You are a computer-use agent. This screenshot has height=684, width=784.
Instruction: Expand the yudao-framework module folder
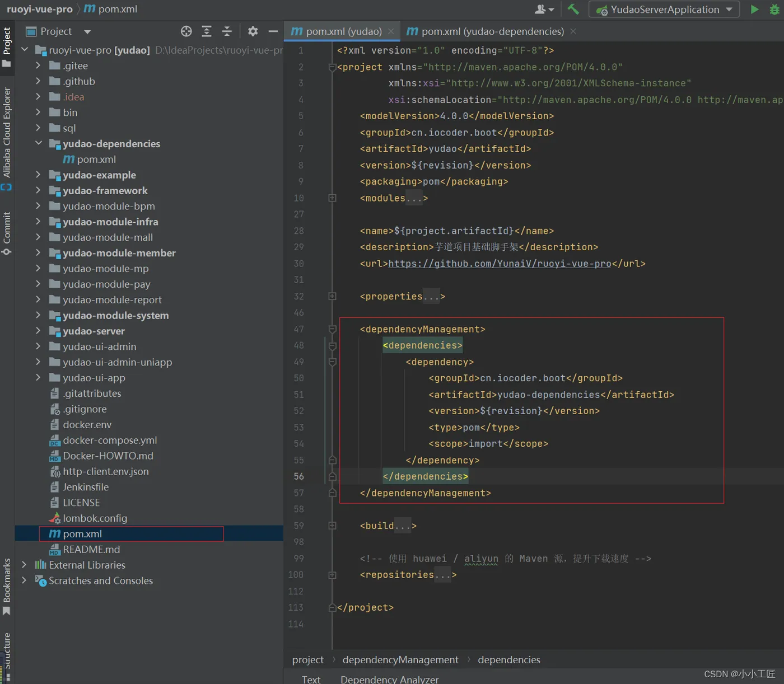38,190
